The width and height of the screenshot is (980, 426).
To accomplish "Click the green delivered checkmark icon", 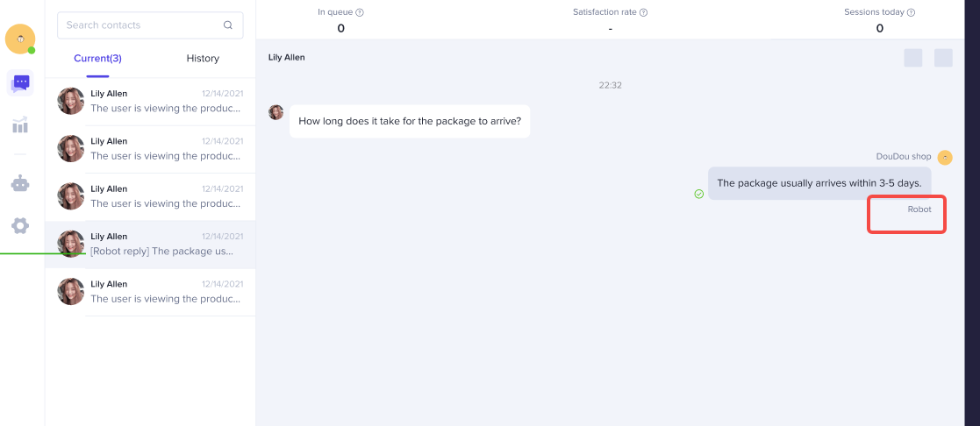I will (x=699, y=194).
